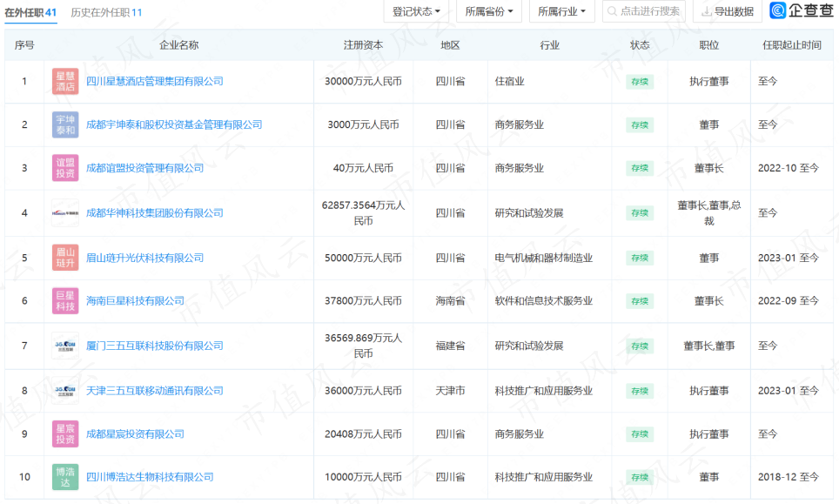Viewport: 839px width, 504px height.
Task: Open 成都谊盟投资管理有限公司 link
Action: pyautogui.click(x=145, y=168)
